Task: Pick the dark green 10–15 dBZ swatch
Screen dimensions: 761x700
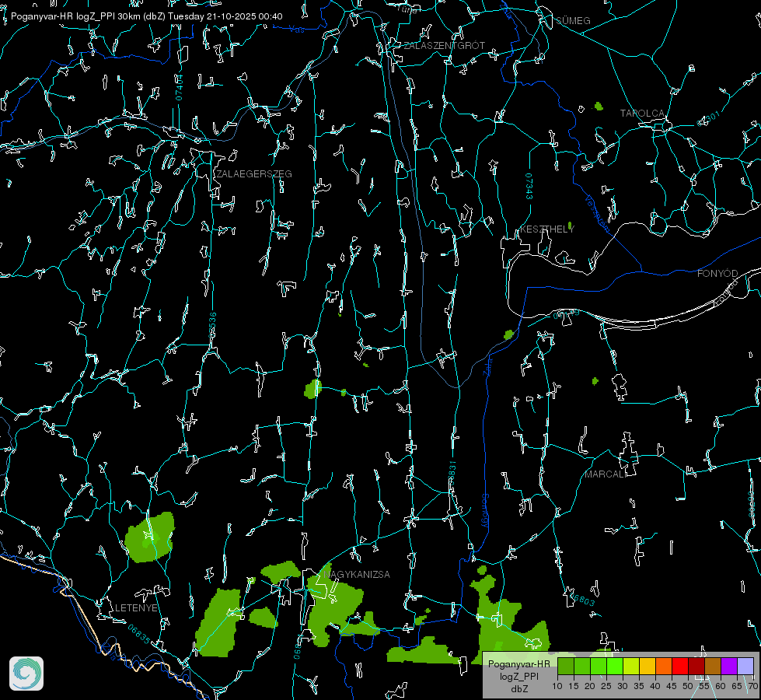Action: [x=565, y=666]
